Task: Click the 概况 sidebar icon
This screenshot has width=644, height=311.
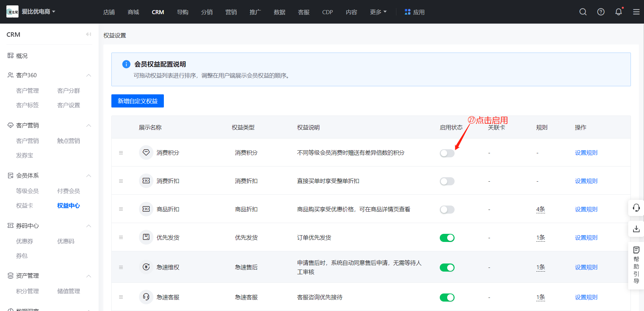Action: point(10,56)
